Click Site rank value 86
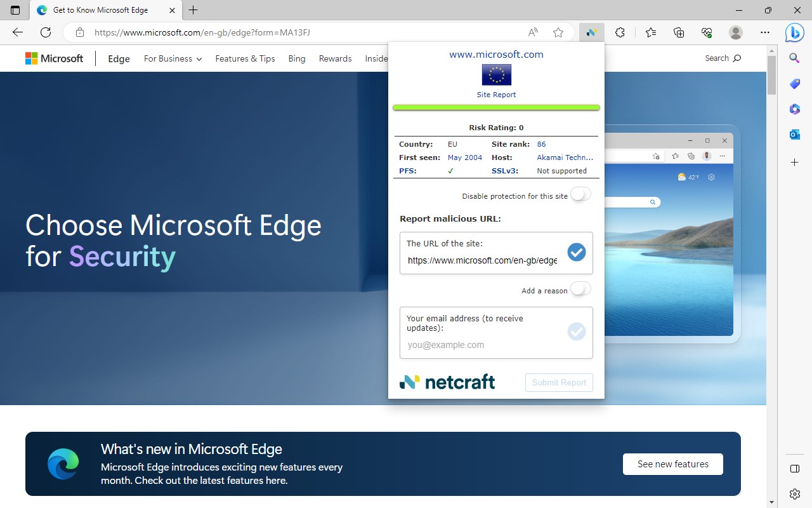 coord(541,144)
